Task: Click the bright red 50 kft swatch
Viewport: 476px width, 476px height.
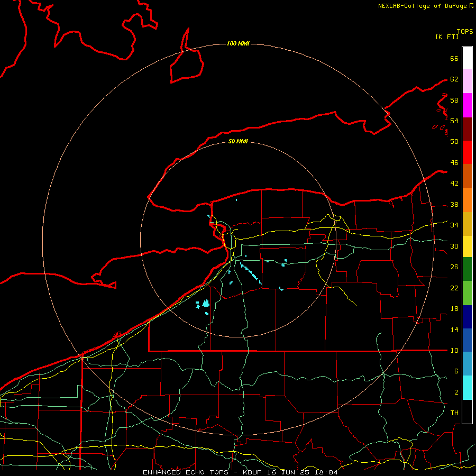Action: click(467, 152)
